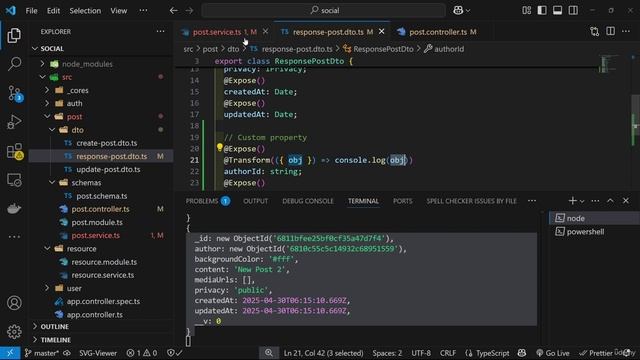Split the editor to the right

[610, 31]
